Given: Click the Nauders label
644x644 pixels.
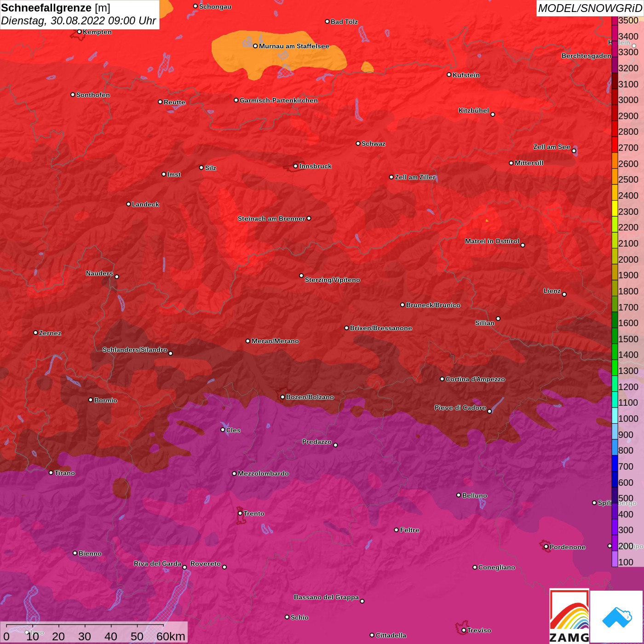Looking at the screenshot, I should coord(99,273).
